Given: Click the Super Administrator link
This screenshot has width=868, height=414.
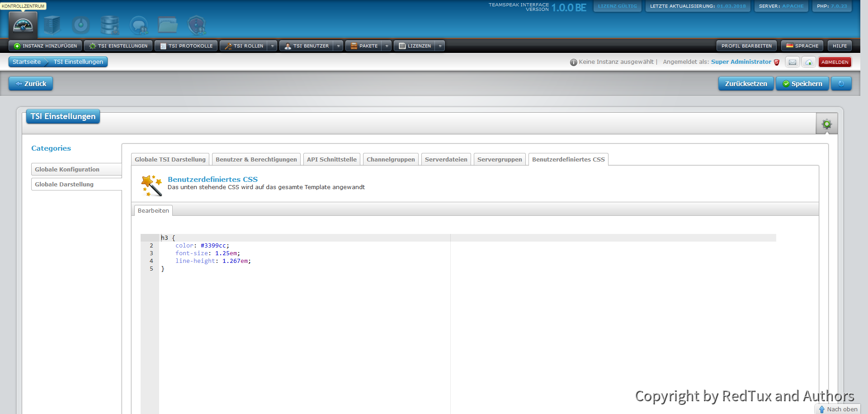Looking at the screenshot, I should tap(741, 62).
